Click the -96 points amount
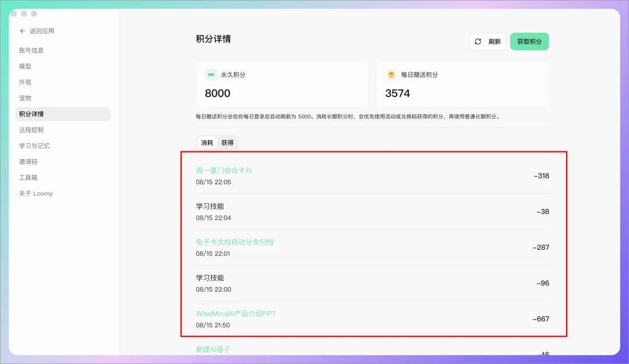The width and height of the screenshot is (629, 364). tap(543, 283)
